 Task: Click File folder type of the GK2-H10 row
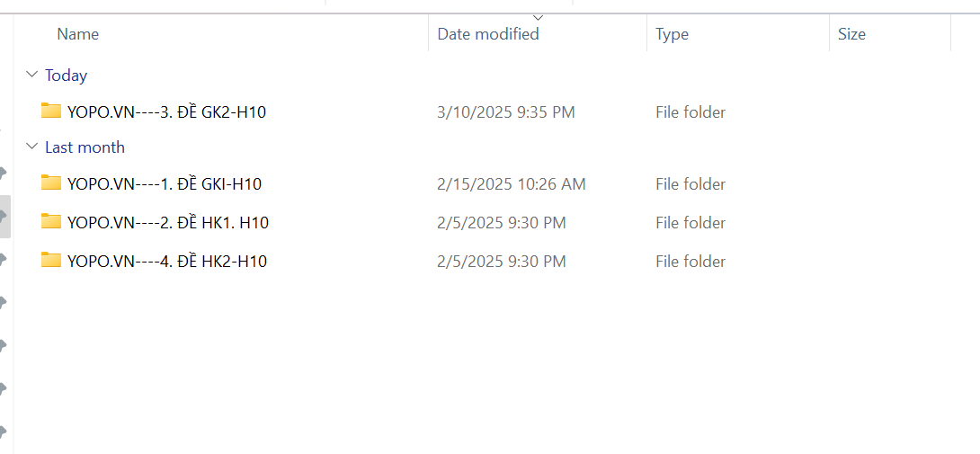tap(690, 112)
